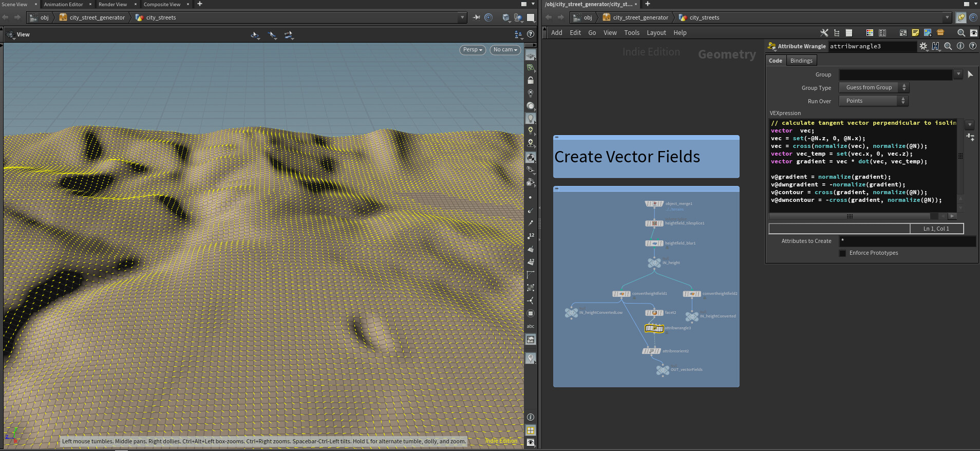The width and height of the screenshot is (980, 451).
Task: Open the network editor Edit menu
Action: pos(575,33)
